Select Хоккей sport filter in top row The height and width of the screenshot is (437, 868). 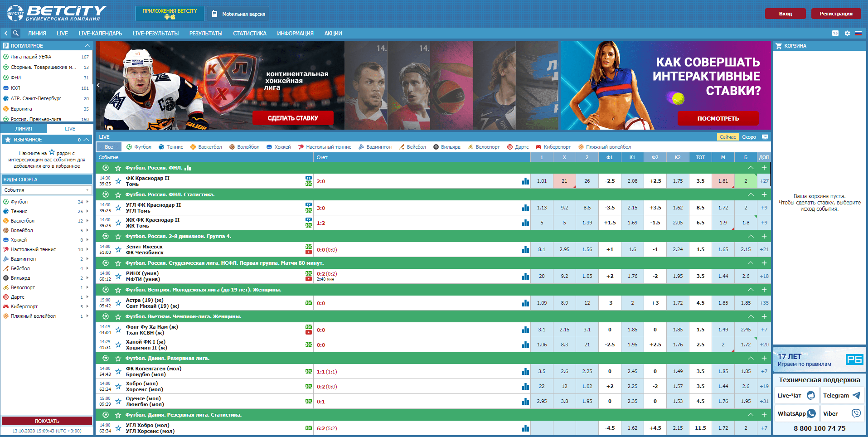point(278,147)
